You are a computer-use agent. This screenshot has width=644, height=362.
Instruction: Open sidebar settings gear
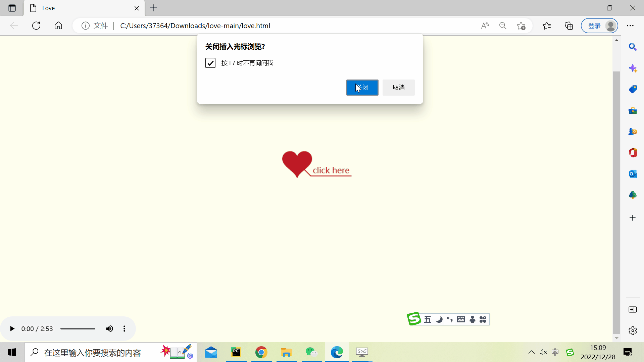point(633,331)
